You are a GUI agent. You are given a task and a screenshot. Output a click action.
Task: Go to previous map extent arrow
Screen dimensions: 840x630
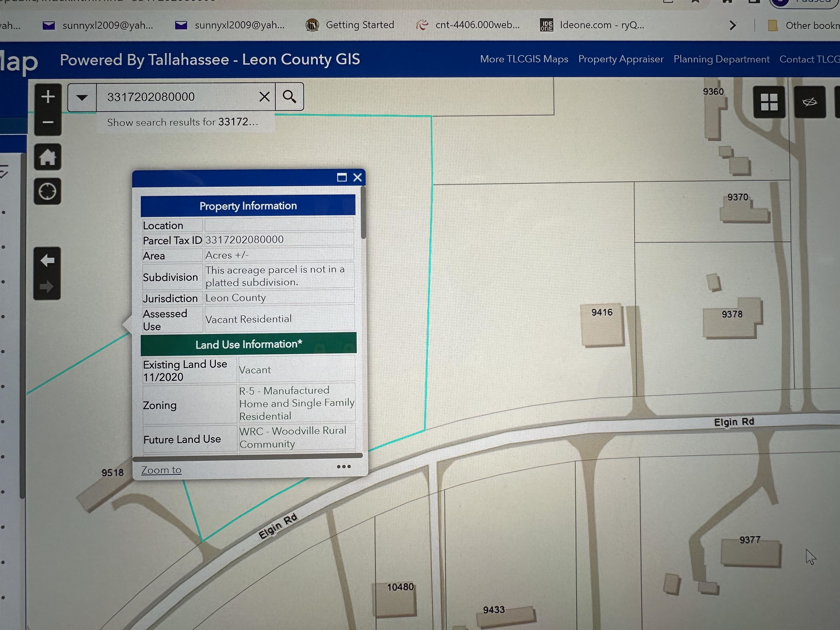coord(48,261)
